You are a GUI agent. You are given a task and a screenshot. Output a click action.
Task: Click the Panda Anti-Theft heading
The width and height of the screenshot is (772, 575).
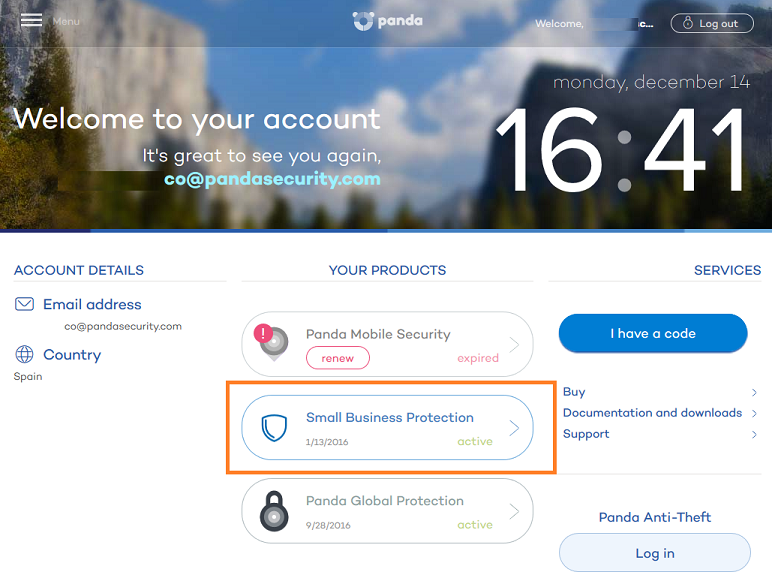(655, 517)
